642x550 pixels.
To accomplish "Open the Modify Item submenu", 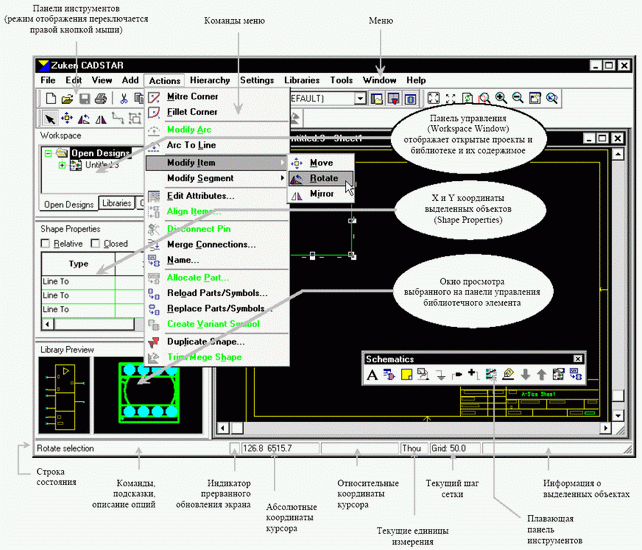I will click(217, 163).
